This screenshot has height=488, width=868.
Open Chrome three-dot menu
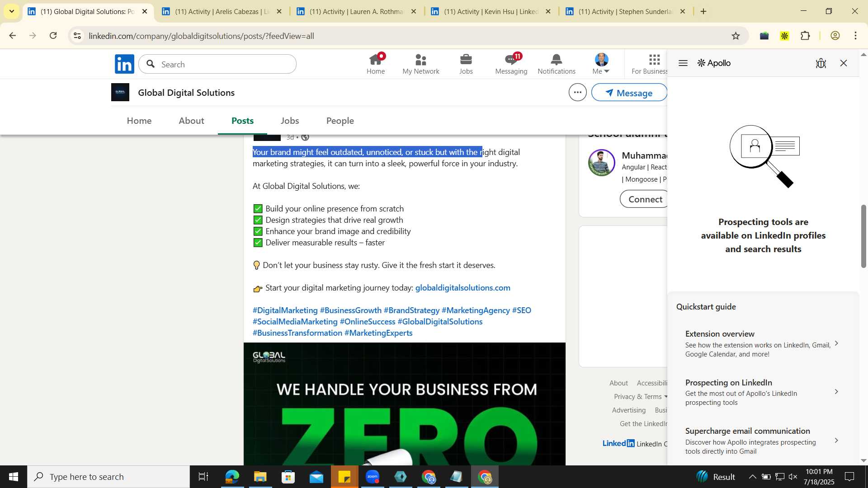pos(855,36)
